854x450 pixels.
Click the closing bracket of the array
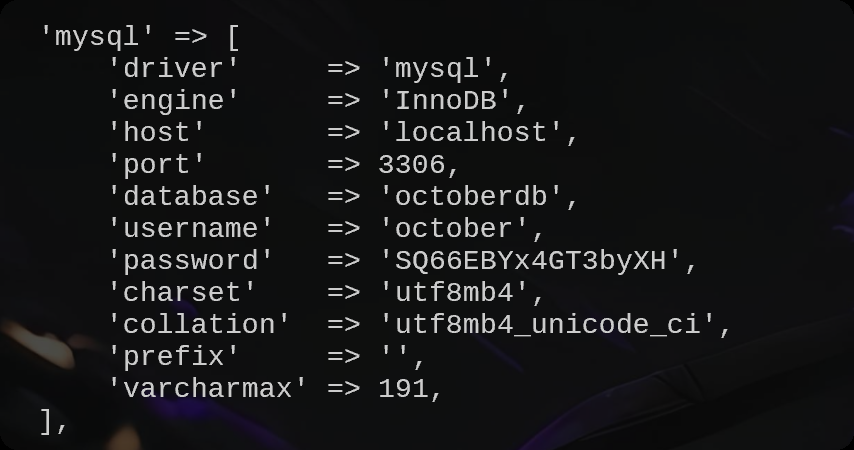47,421
